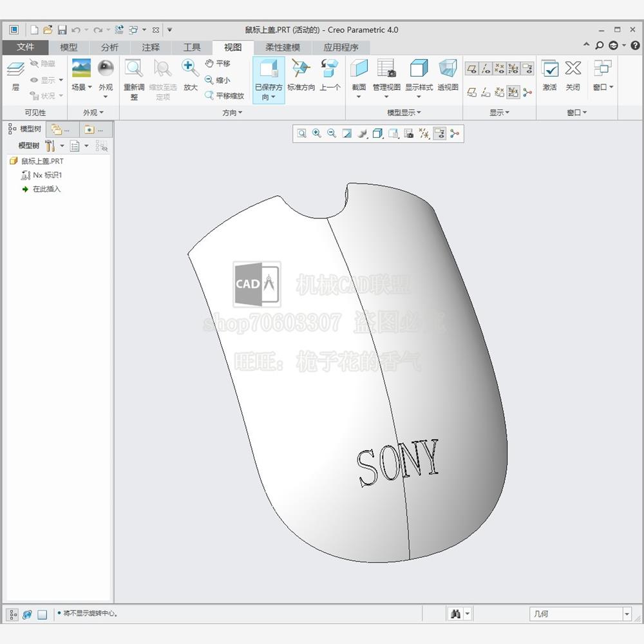Toggle annotation display in graphics toolbar
The image size is (644, 644).
[439, 133]
